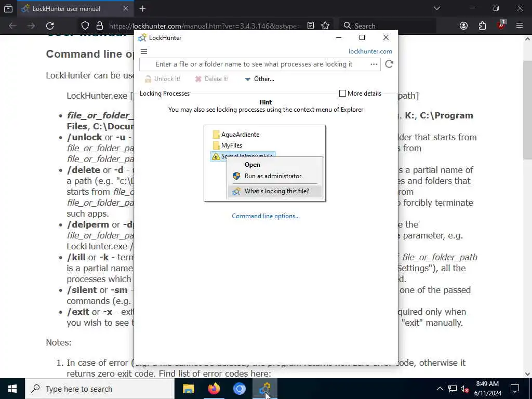Reload the page in Firefox
The image size is (532, 399).
coord(50,26)
